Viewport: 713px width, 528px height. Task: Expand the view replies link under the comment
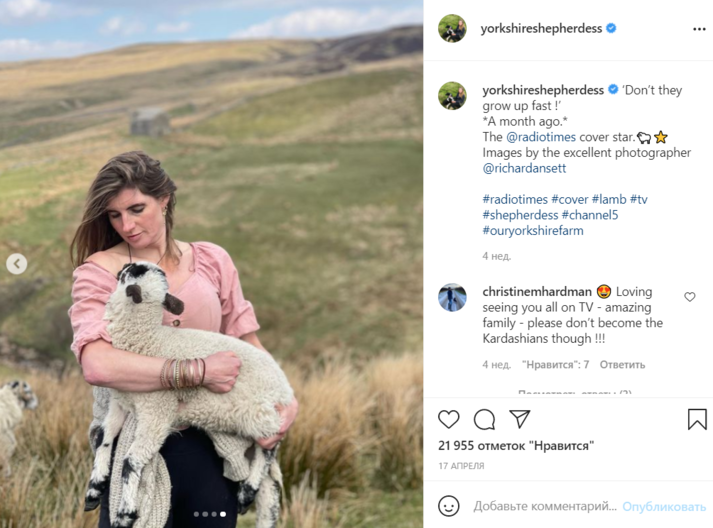(574, 392)
